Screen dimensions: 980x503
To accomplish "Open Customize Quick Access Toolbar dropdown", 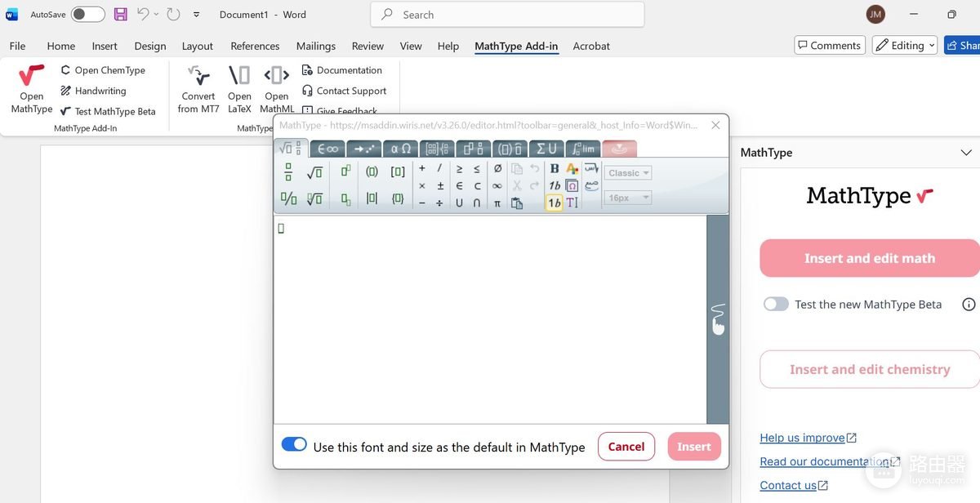I will click(x=197, y=15).
